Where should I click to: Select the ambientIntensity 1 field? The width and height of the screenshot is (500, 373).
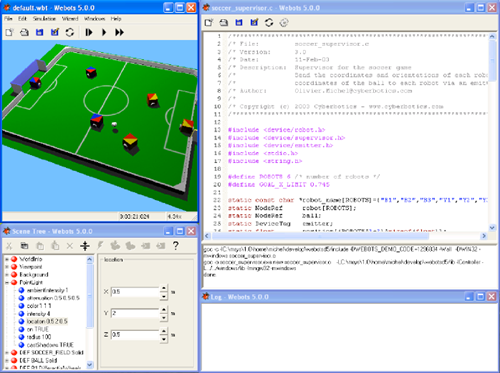click(47, 290)
